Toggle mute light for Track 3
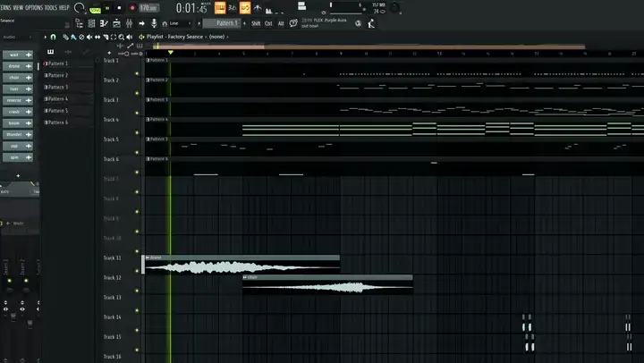This screenshot has width=644, height=363. click(137, 113)
